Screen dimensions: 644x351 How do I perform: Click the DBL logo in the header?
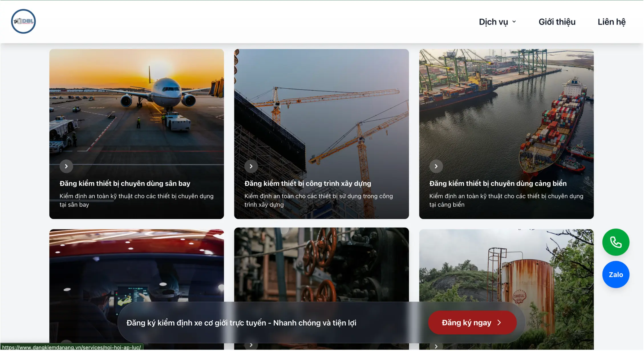tap(23, 21)
